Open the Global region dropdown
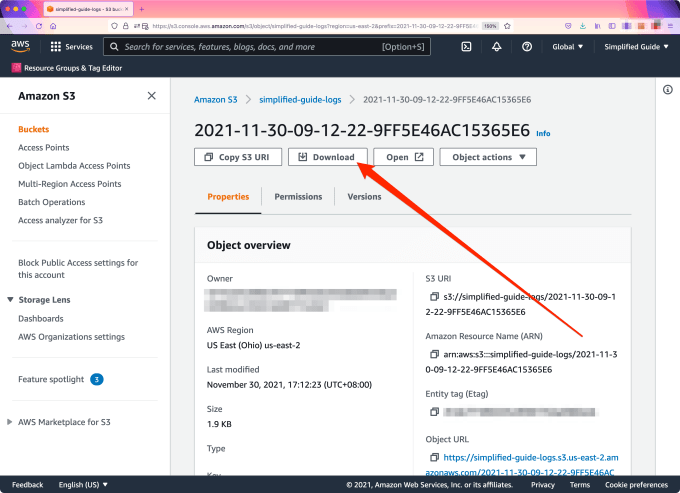 [567, 47]
